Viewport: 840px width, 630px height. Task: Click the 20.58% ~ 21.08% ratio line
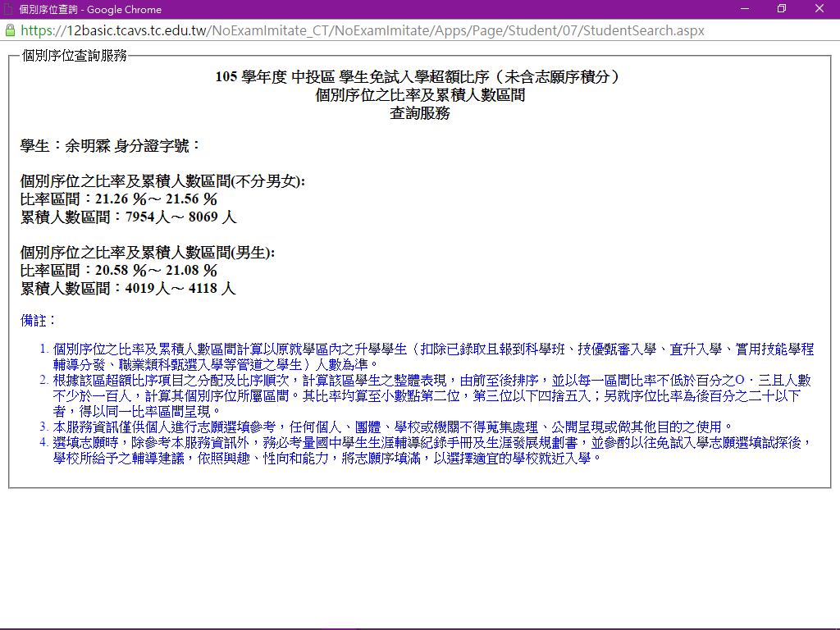(x=119, y=271)
